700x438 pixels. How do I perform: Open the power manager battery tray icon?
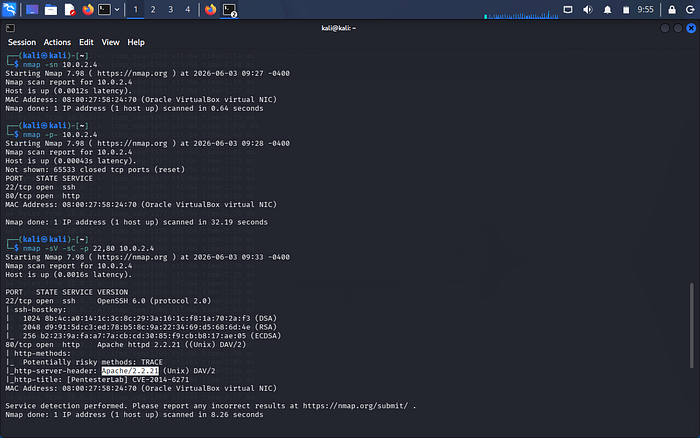[x=626, y=9]
